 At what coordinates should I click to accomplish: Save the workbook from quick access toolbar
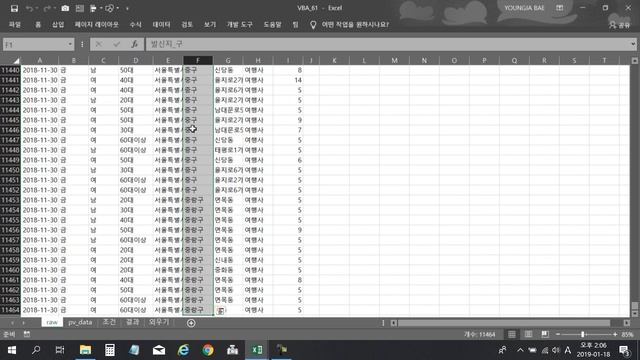pos(14,8)
